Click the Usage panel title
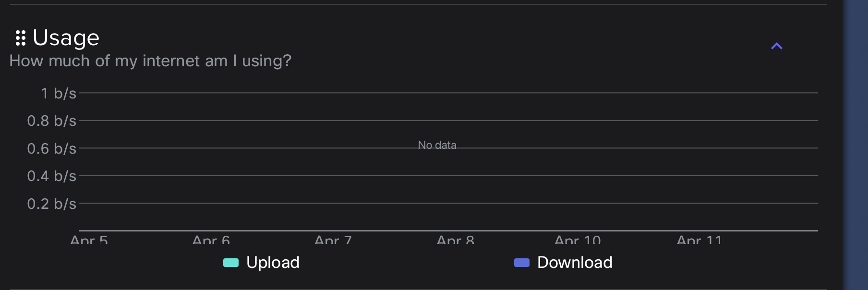The height and width of the screenshot is (290, 868). click(65, 38)
